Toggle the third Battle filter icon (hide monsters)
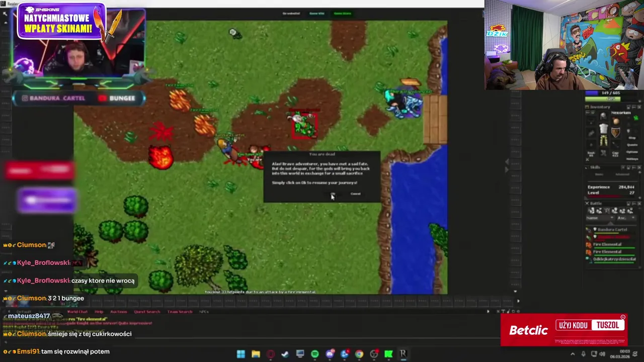 [x=607, y=211]
